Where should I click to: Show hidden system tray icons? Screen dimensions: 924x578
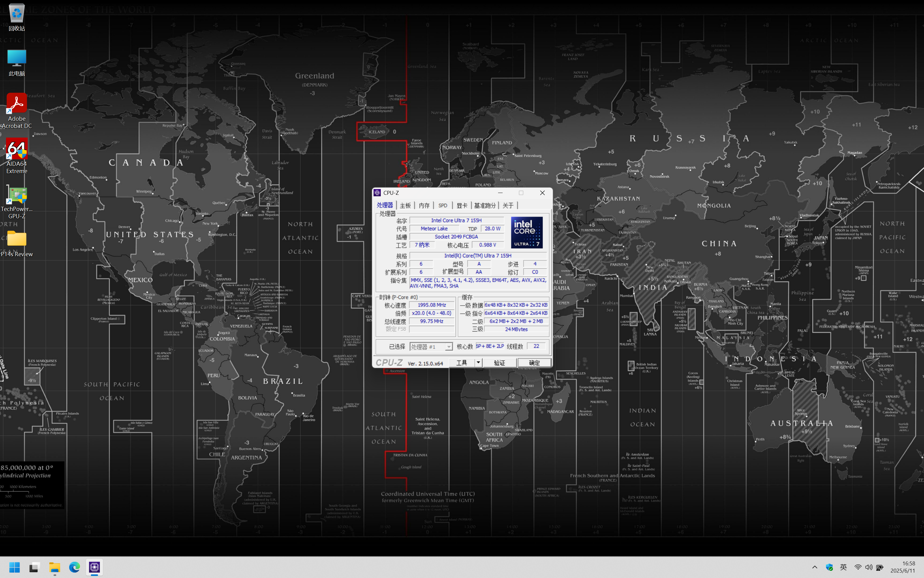tap(815, 567)
